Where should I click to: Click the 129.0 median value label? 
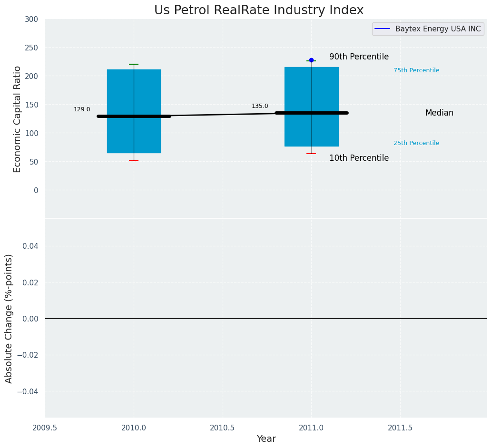click(82, 109)
